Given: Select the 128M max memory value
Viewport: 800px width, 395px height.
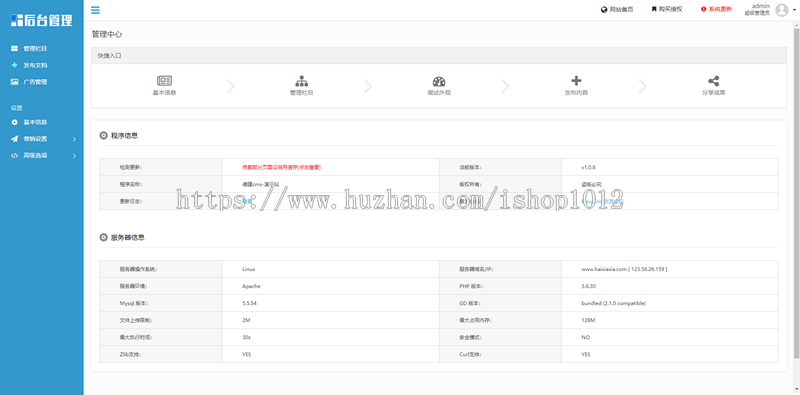Looking at the screenshot, I should 588,320.
